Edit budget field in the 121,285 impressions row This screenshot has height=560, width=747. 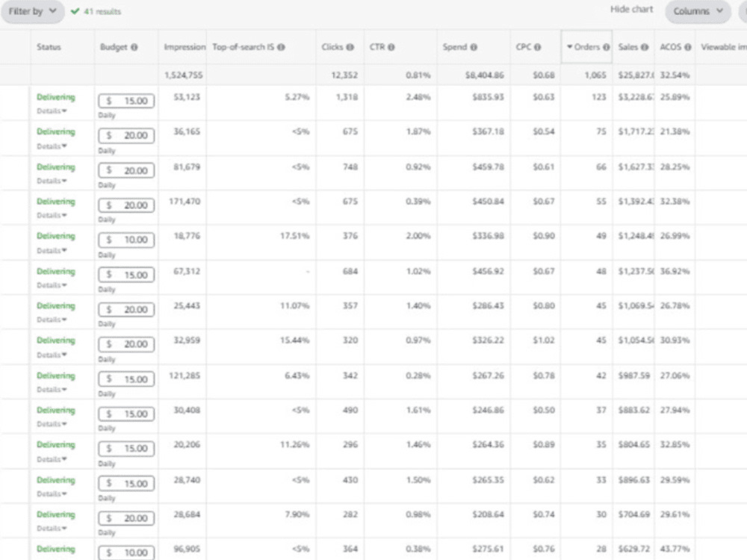click(126, 379)
